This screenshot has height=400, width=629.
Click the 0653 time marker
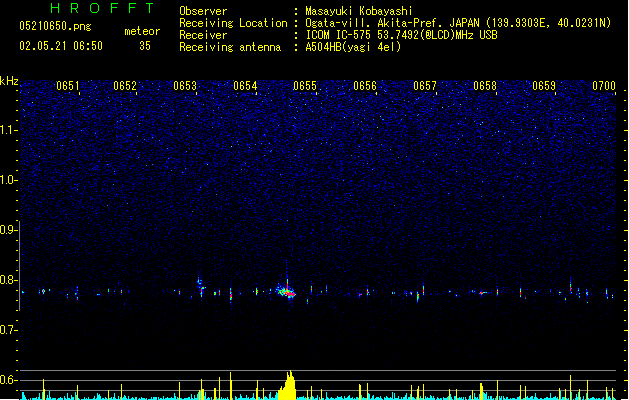point(185,86)
